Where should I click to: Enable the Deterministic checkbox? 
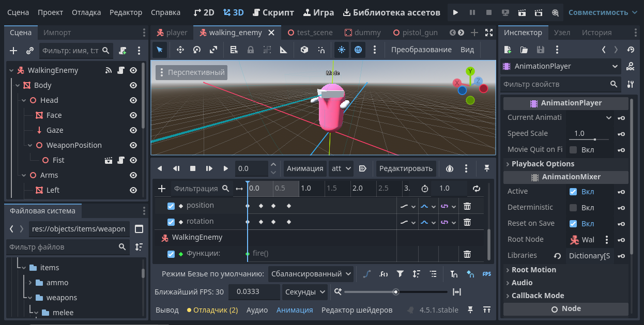[573, 208]
